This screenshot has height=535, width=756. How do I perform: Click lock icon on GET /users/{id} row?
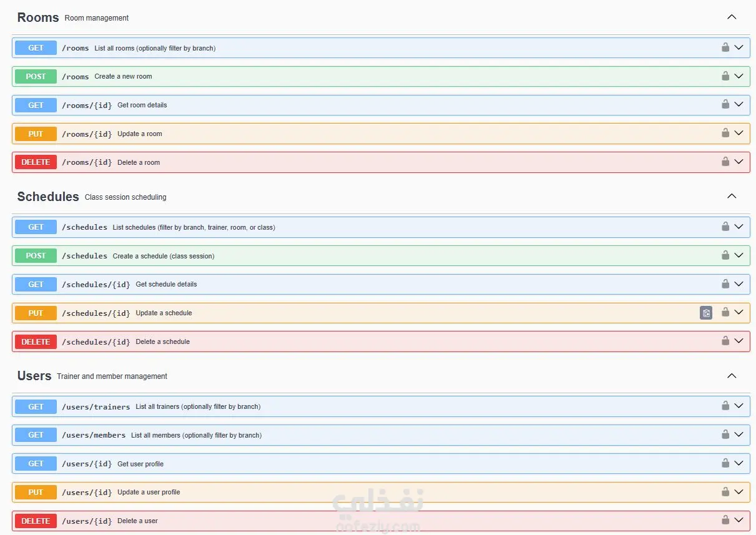(725, 463)
